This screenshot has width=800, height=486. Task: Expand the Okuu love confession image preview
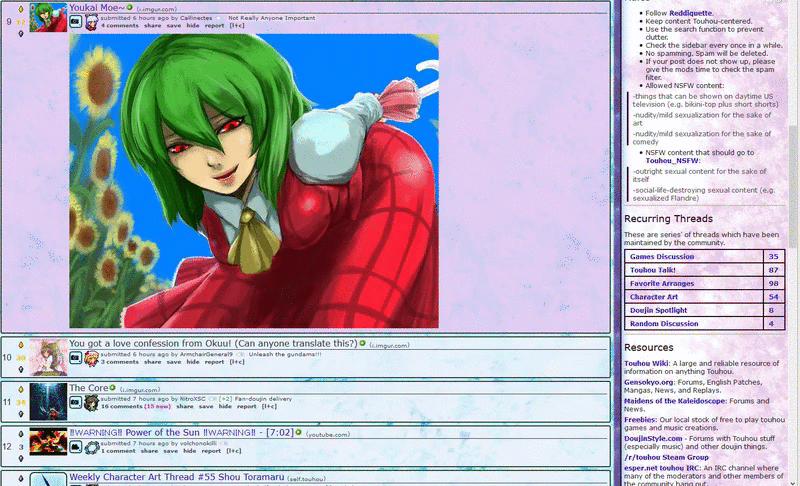pyautogui.click(x=76, y=358)
